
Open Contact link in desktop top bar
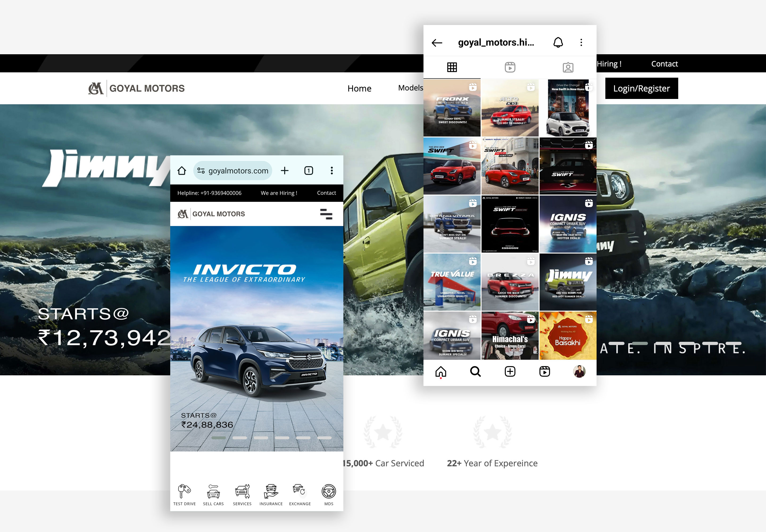(665, 64)
